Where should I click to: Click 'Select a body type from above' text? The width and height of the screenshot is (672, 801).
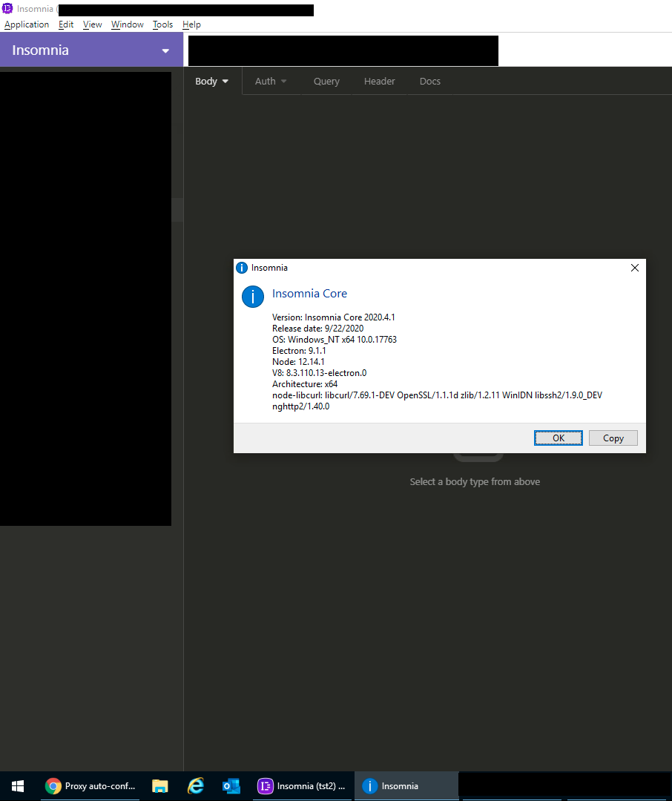[x=475, y=482]
